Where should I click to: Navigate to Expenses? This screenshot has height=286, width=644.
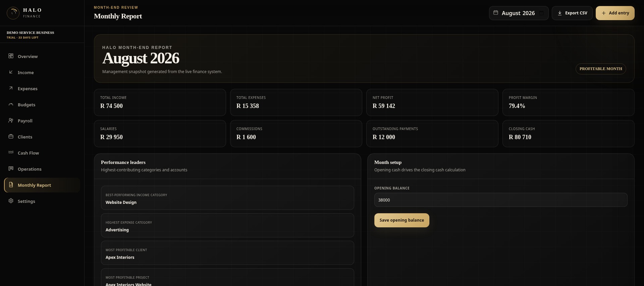pyautogui.click(x=42, y=89)
